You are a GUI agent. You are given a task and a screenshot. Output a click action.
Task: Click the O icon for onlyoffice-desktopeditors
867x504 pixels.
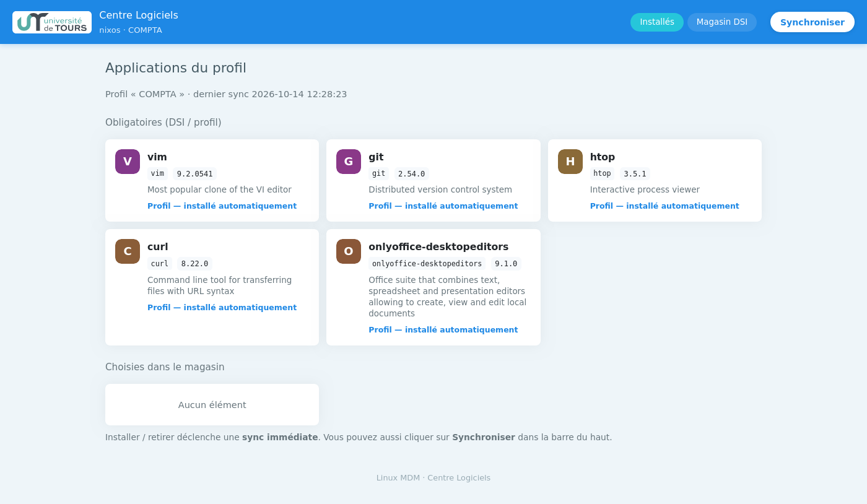[349, 251]
